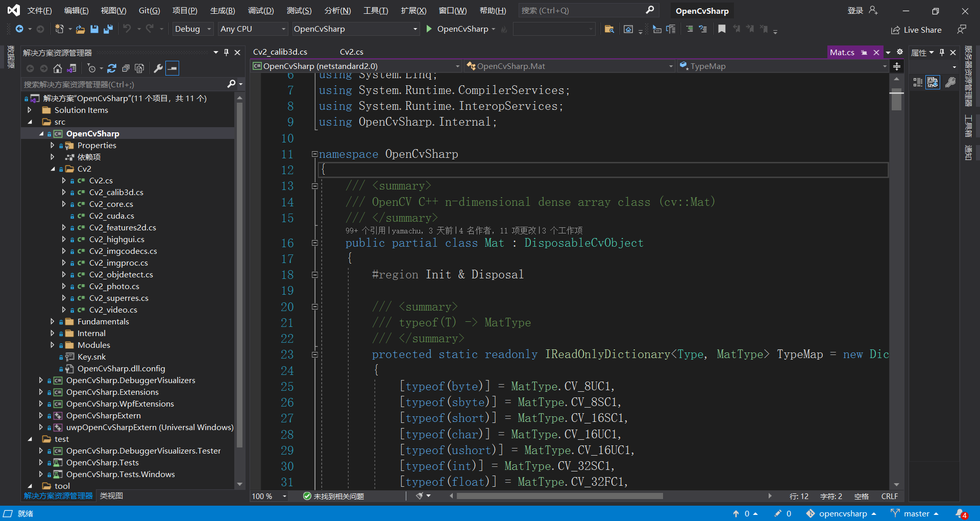Collapse the Cv2 folder node

tap(53, 169)
